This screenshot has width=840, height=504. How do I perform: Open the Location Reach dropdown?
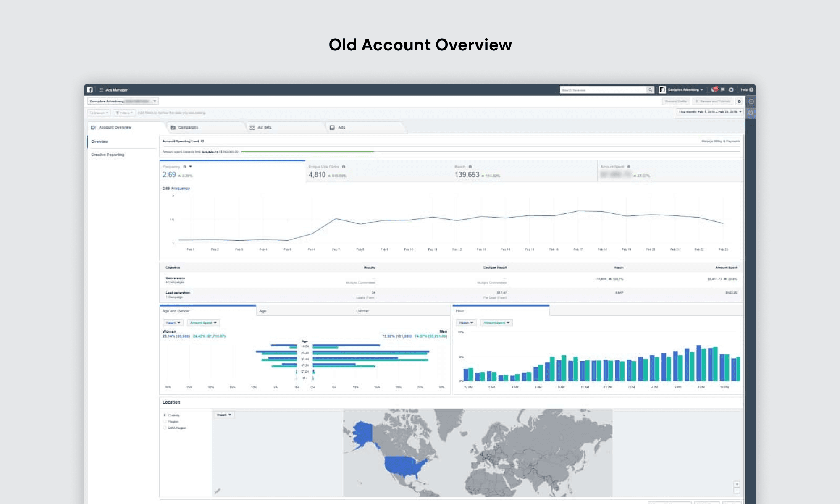click(x=224, y=415)
